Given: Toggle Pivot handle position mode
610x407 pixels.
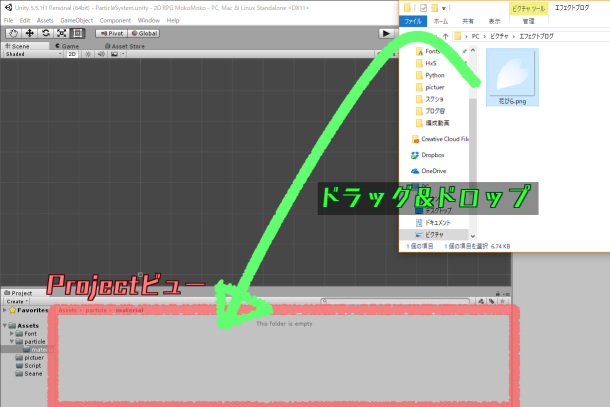Looking at the screenshot, I should 111,33.
